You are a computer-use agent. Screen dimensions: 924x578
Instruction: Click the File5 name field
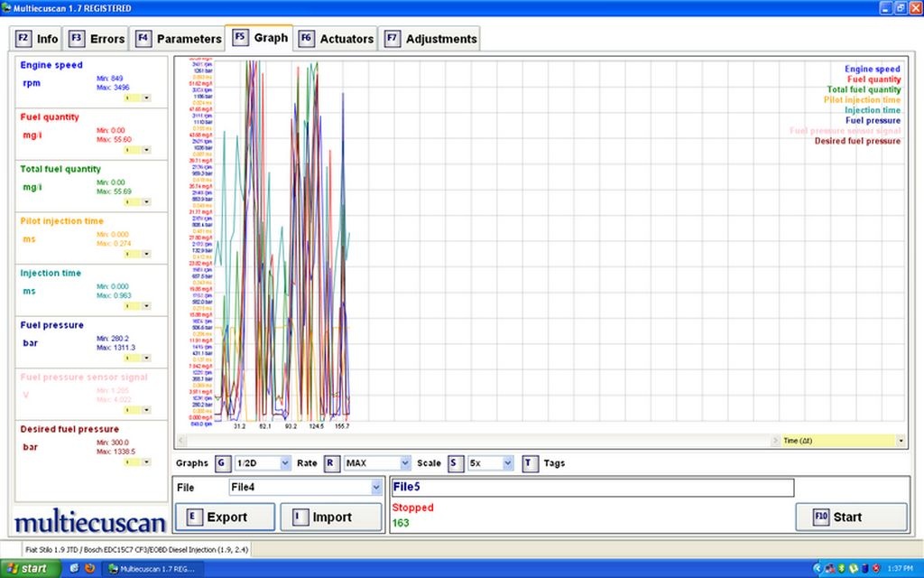point(593,487)
